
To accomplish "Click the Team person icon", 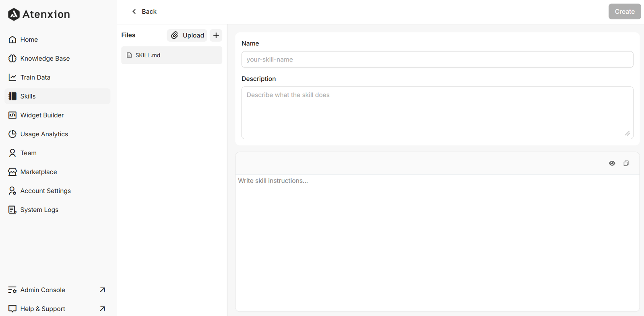I will point(12,153).
